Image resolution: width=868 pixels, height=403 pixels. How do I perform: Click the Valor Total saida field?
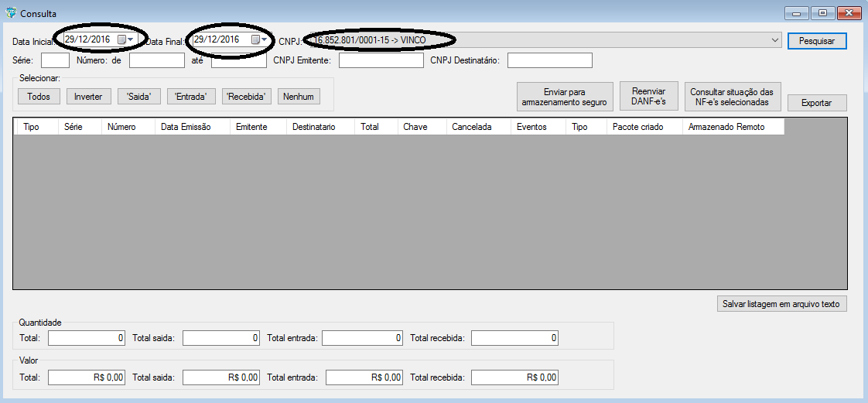click(221, 377)
